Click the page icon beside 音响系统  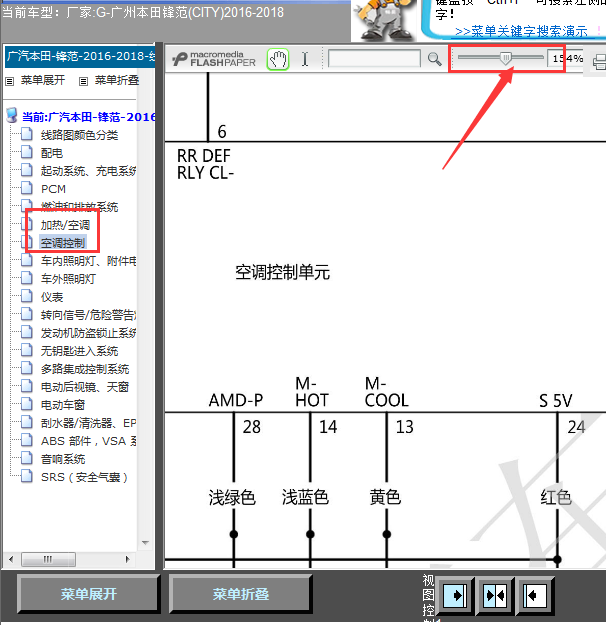point(27,458)
